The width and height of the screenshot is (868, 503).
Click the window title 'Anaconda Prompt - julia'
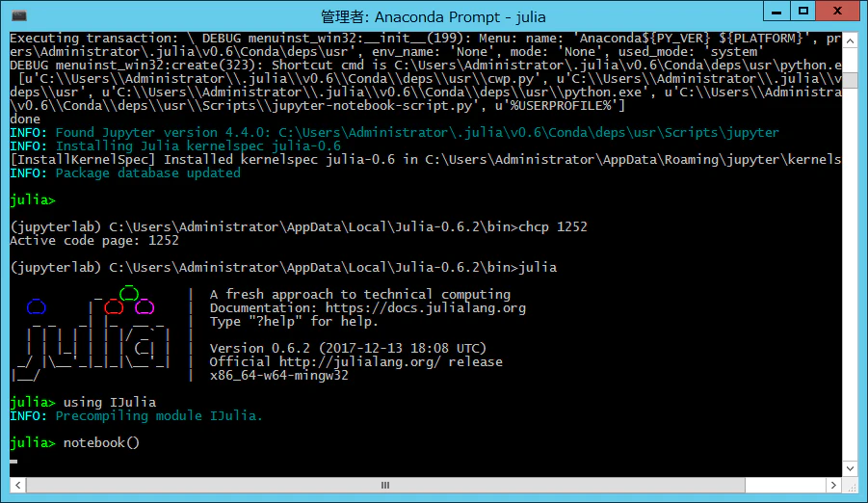(433, 17)
